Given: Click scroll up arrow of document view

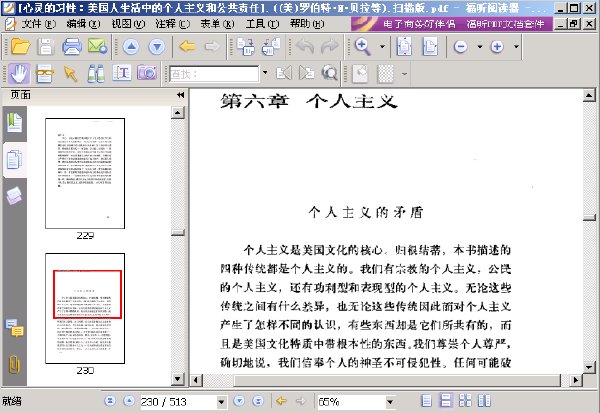Looking at the screenshot, I should click(x=589, y=96).
